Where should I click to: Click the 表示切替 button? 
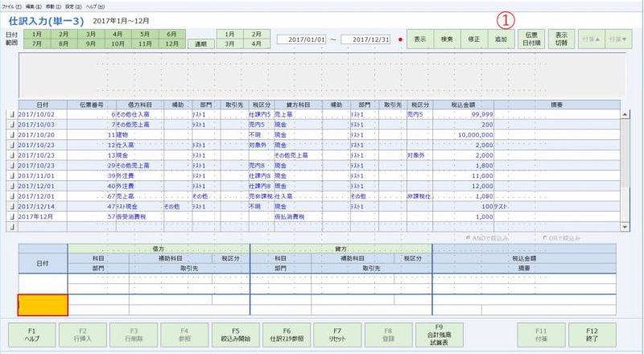pyautogui.click(x=561, y=39)
